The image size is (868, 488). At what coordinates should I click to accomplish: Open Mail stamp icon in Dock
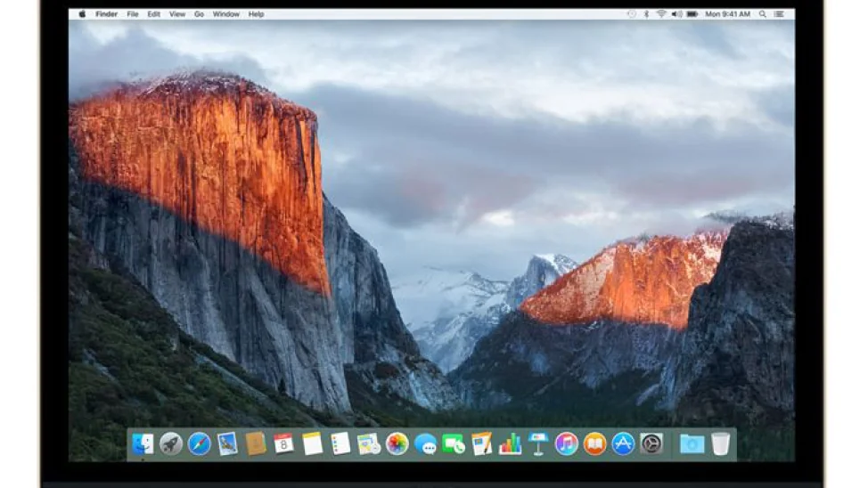coord(227,443)
